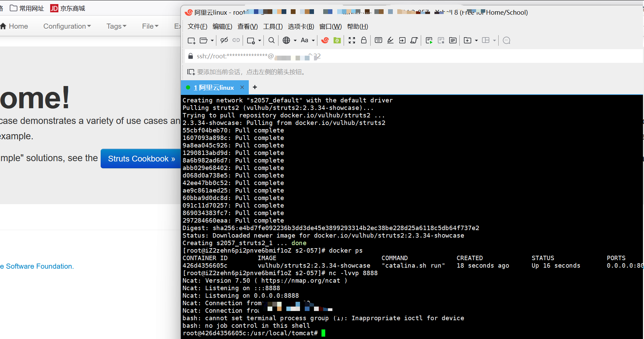The height and width of the screenshot is (339, 644).
Task: Open the 京东商城 bookmark
Action: [x=68, y=8]
